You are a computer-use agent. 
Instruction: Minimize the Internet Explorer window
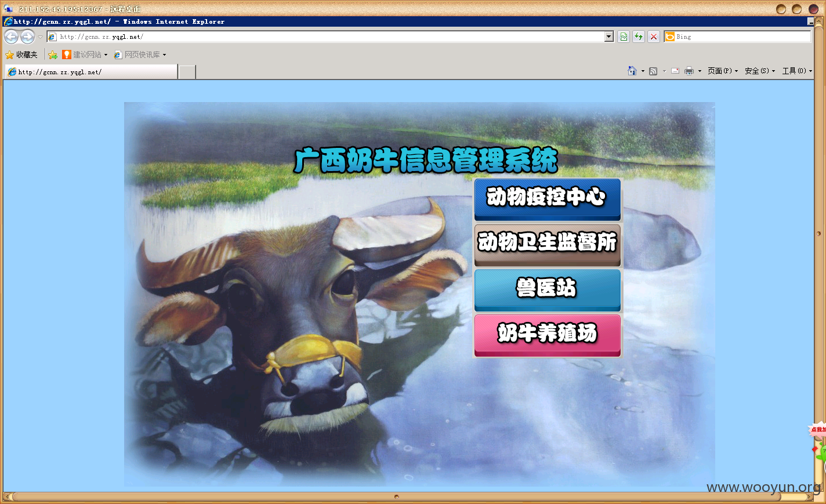coord(810,21)
